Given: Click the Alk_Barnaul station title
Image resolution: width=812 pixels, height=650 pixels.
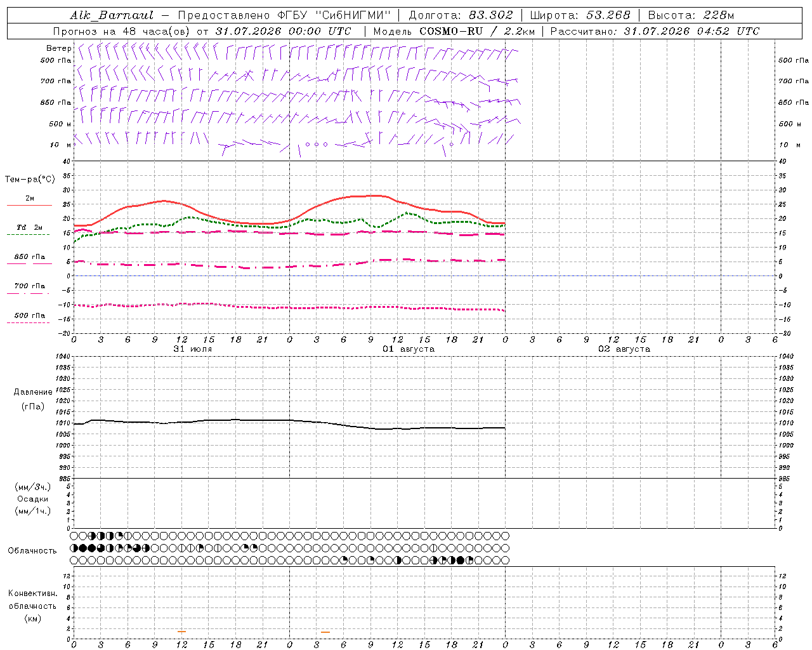Looking at the screenshot, I should (112, 15).
